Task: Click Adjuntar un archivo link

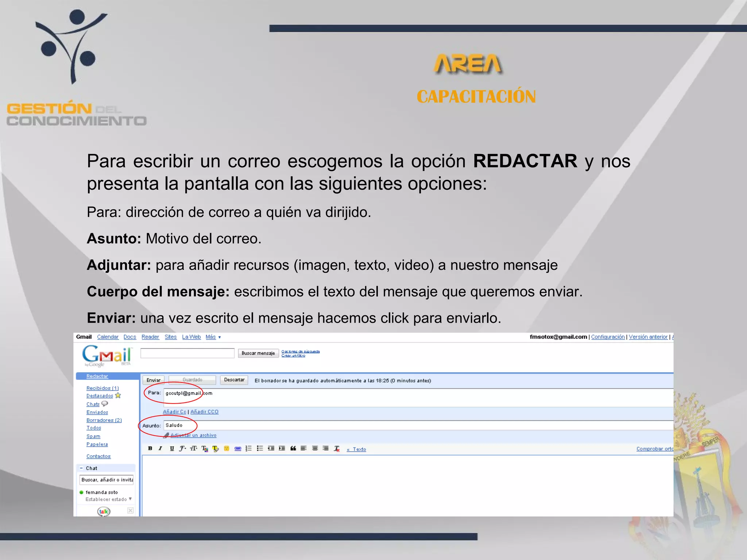Action: [193, 435]
